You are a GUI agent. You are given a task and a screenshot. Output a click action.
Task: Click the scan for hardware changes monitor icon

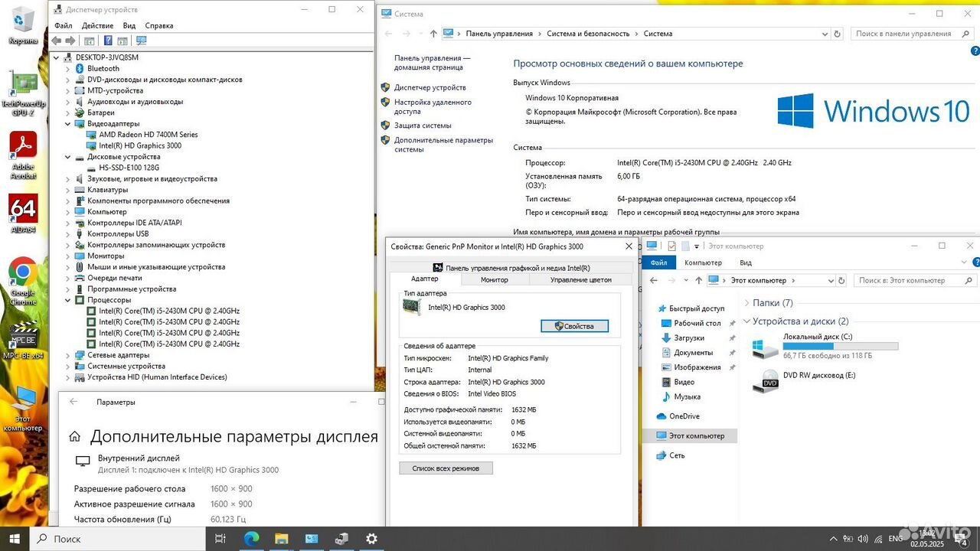pyautogui.click(x=141, y=41)
